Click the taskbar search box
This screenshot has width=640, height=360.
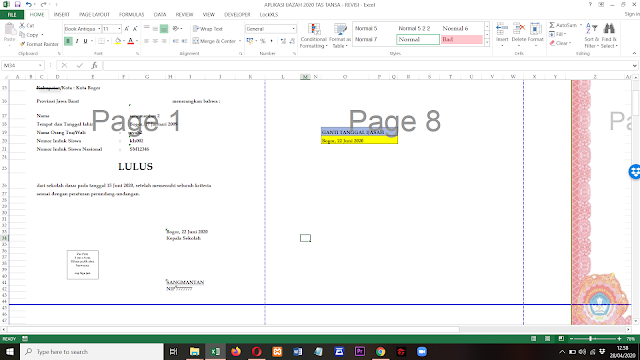(x=92, y=351)
